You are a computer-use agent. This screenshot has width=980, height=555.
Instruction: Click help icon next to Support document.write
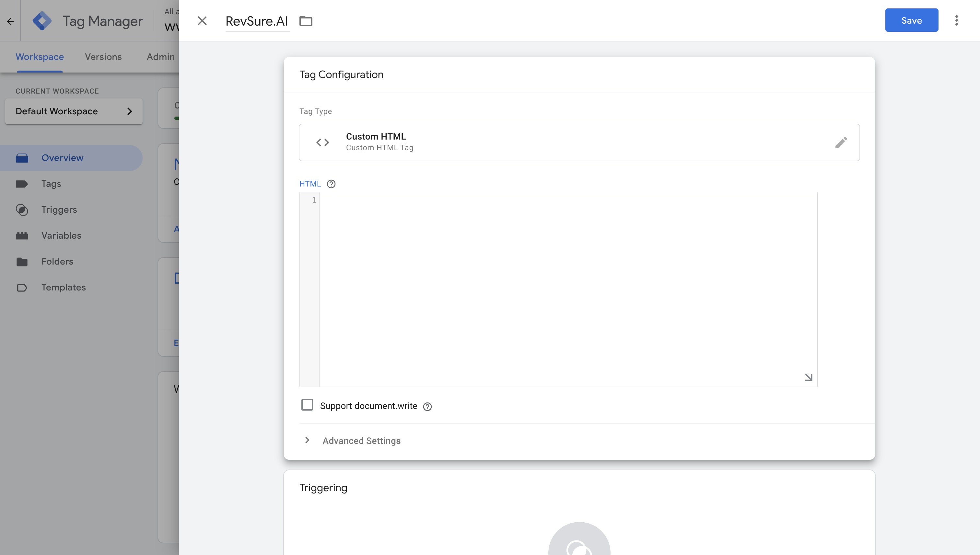point(427,407)
